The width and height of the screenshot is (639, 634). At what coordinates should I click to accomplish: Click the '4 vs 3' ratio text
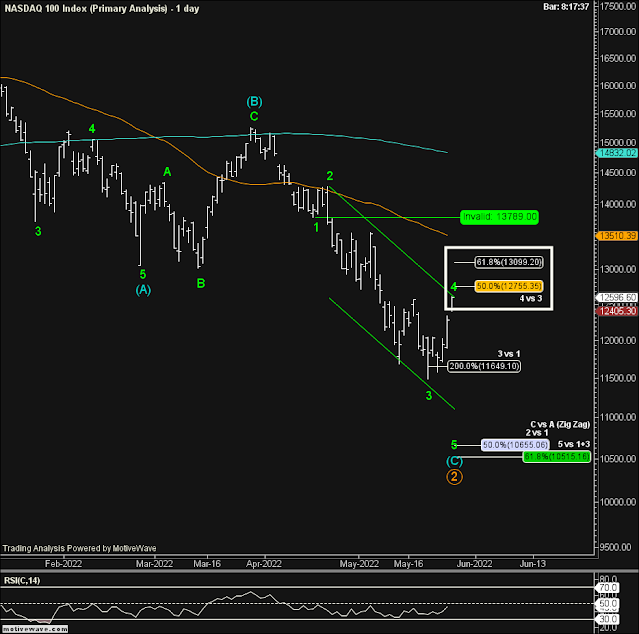point(531,298)
